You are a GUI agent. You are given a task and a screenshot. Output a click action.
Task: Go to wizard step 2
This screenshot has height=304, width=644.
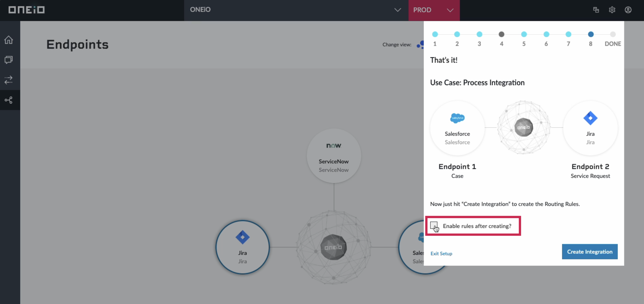coord(457,34)
